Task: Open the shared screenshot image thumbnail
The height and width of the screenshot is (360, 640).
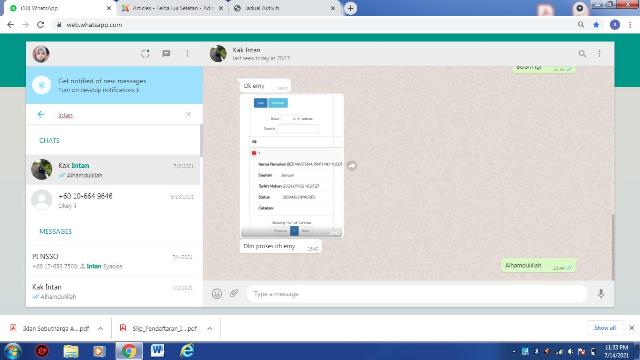Action: click(x=292, y=165)
